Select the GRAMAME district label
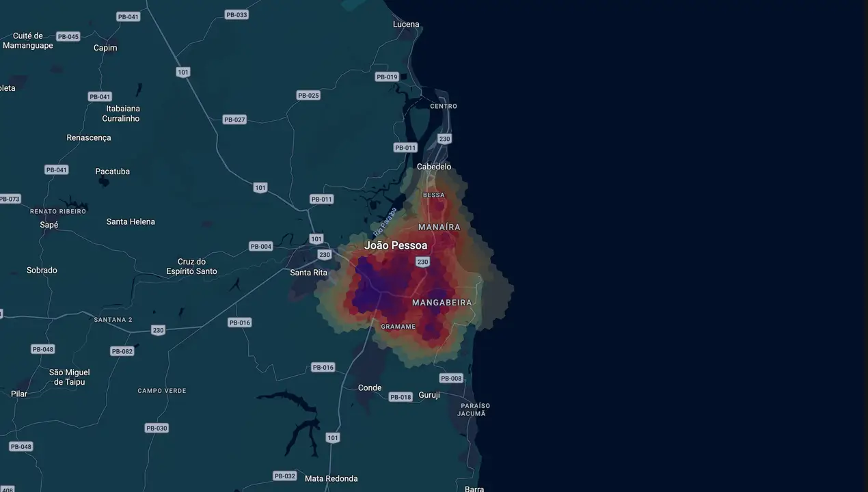 coord(398,327)
